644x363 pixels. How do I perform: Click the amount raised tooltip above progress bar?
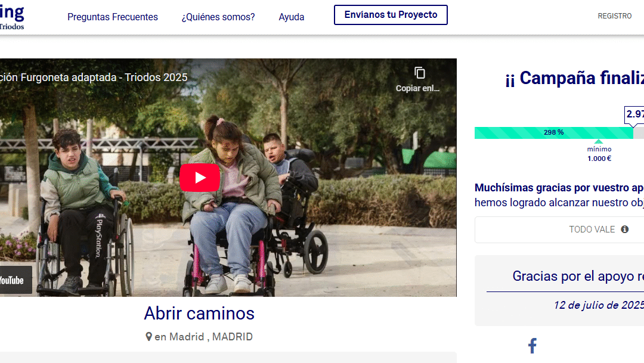click(x=634, y=114)
